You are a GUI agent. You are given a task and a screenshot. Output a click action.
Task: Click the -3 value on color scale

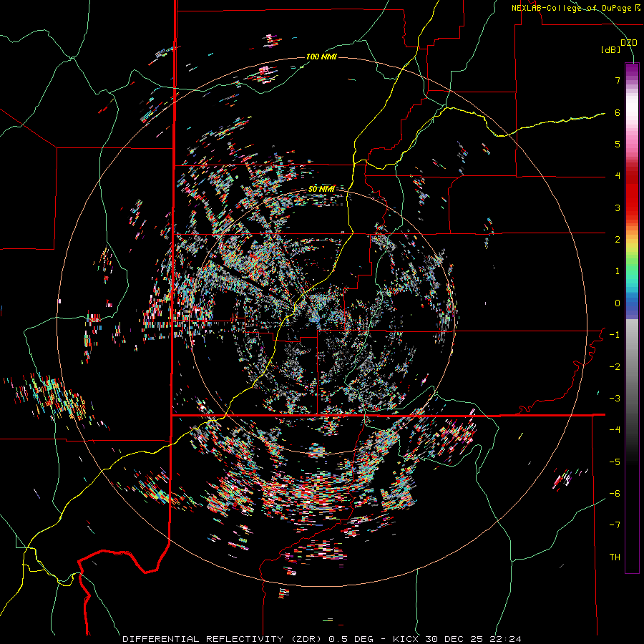615,399
